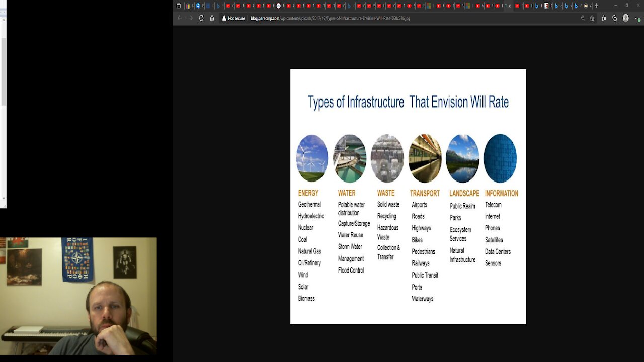Click the 'TRANSPORT' heading

pos(425,193)
